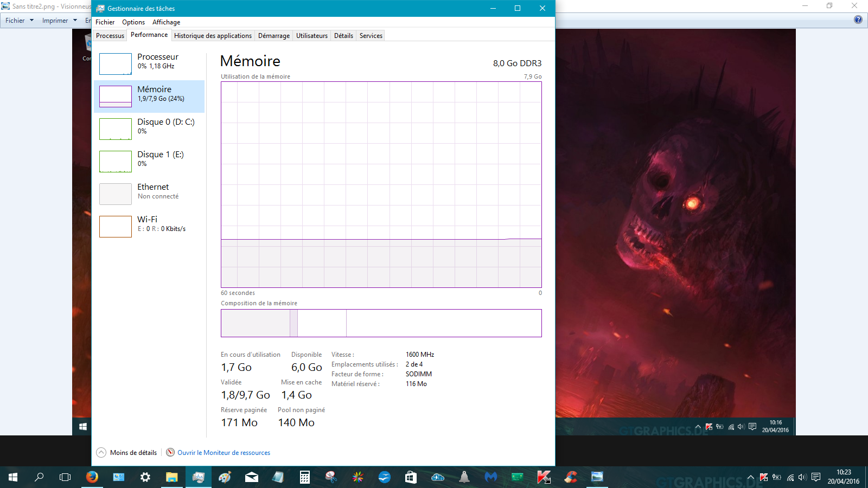Image resolution: width=868 pixels, height=488 pixels.
Task: Open File Explorer from the taskbar
Action: point(172,477)
